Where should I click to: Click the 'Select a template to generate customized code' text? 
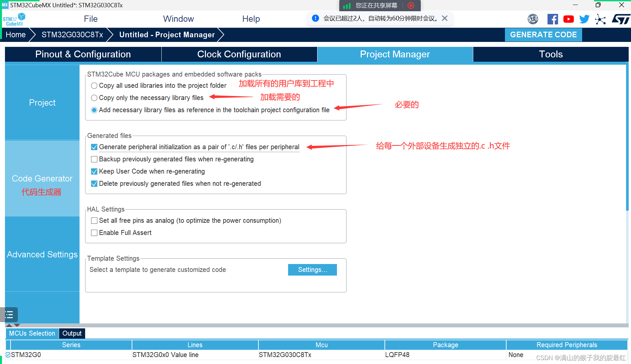coord(158,270)
